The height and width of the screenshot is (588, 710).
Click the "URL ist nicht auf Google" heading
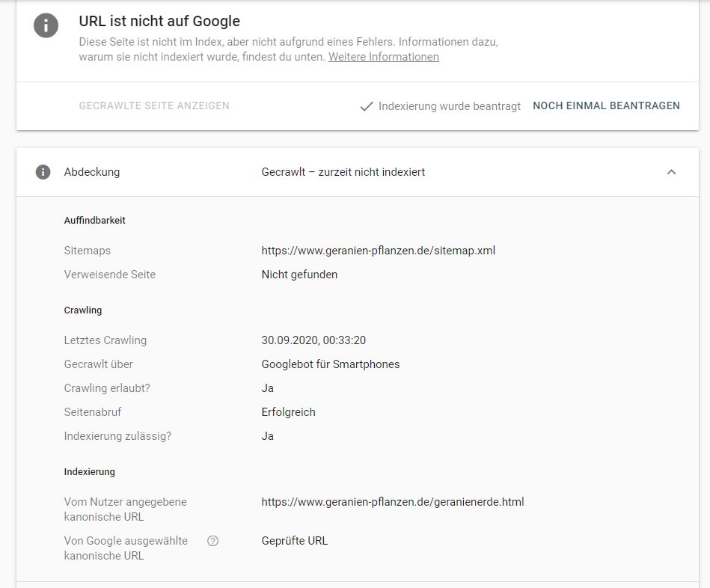159,21
